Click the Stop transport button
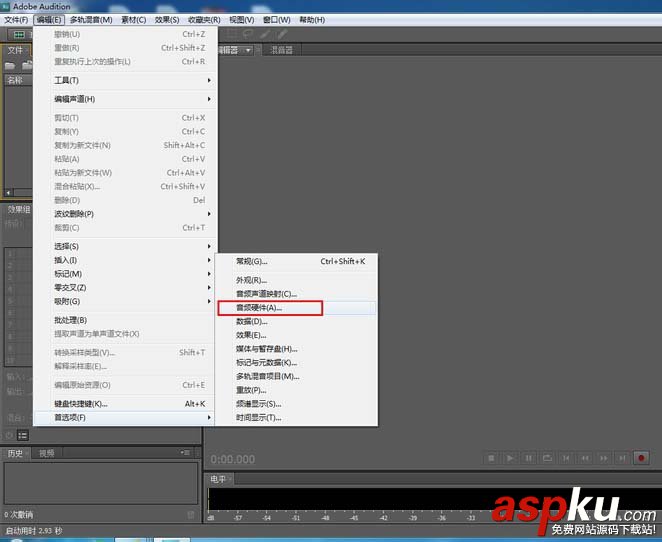Image resolution: width=662 pixels, height=542 pixels. (491, 458)
